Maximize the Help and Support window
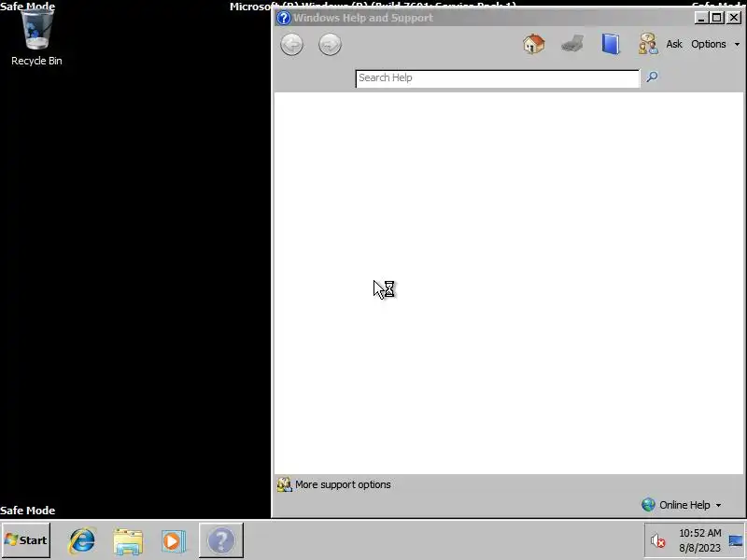Image resolution: width=747 pixels, height=560 pixels. pos(716,18)
